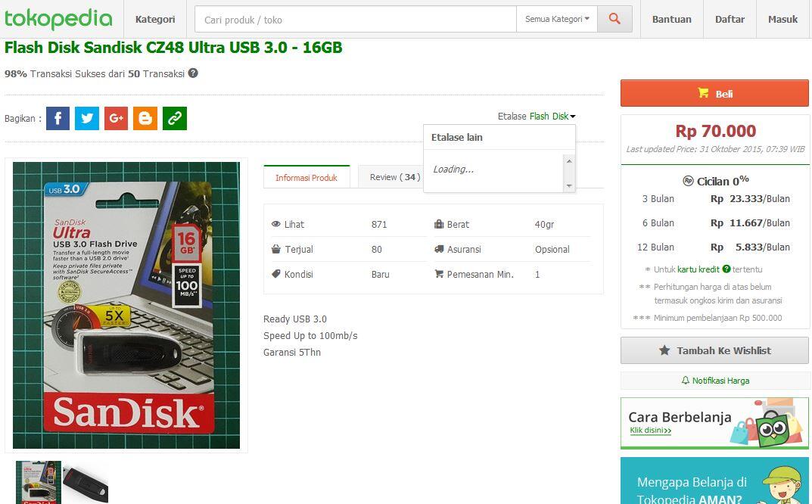812x504 pixels.
Task: Click the Baru condition value
Action: pos(380,274)
